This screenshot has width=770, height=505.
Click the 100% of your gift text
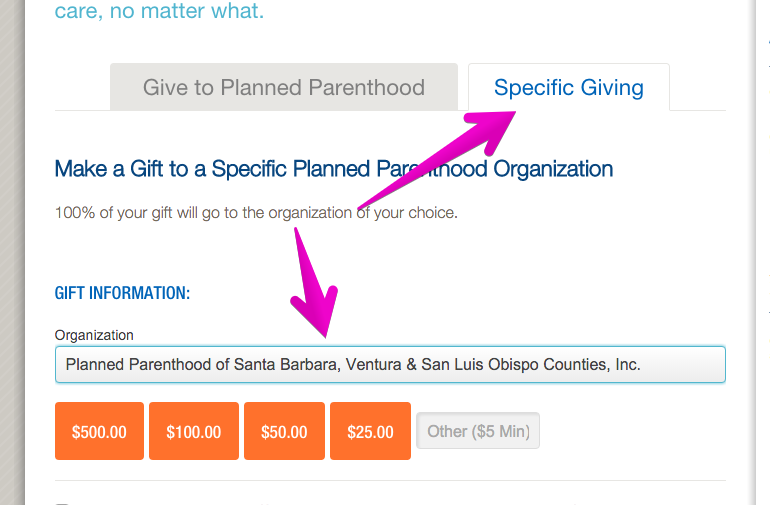click(x=256, y=213)
